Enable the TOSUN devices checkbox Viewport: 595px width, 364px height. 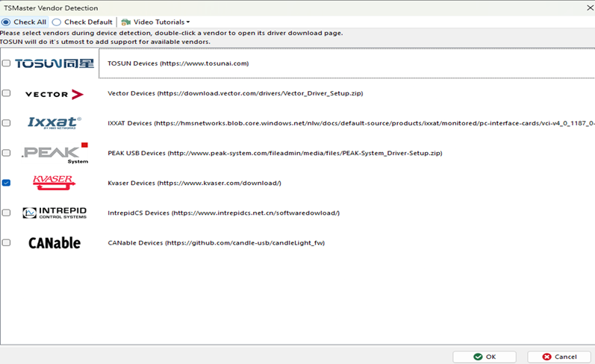[6, 63]
